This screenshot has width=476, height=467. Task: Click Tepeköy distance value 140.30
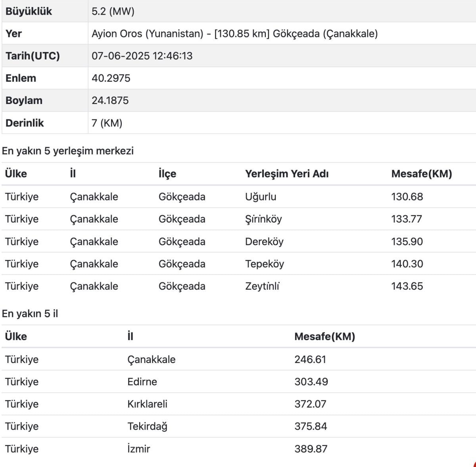tap(407, 264)
